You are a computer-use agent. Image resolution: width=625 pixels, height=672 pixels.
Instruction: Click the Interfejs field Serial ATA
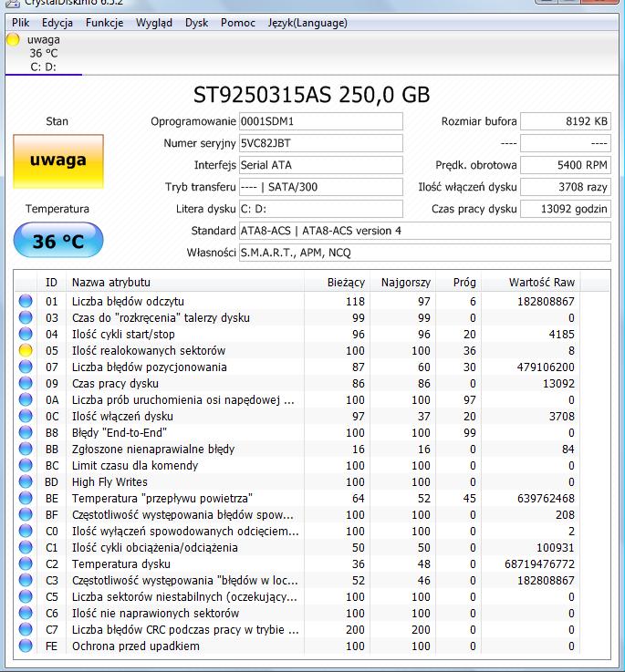(x=320, y=165)
